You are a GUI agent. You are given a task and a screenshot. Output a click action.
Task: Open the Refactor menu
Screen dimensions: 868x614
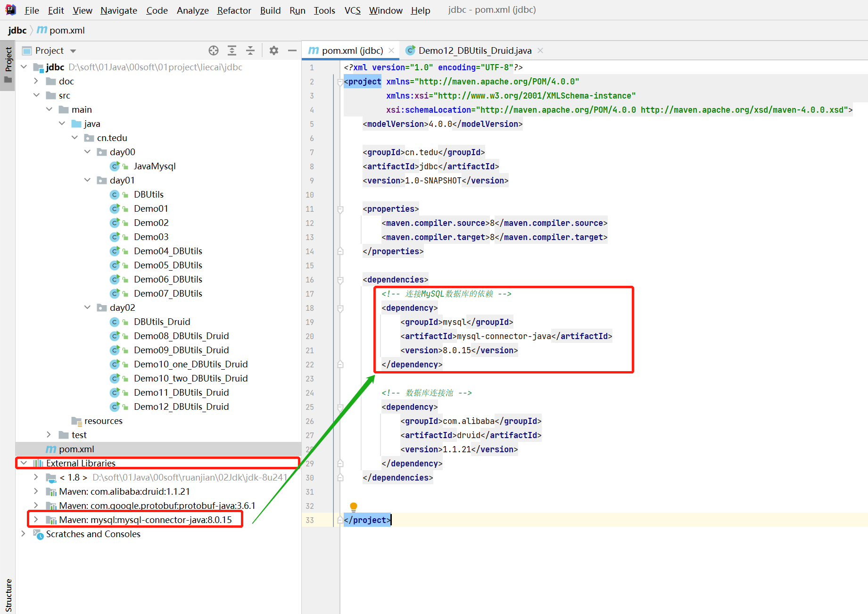[234, 10]
